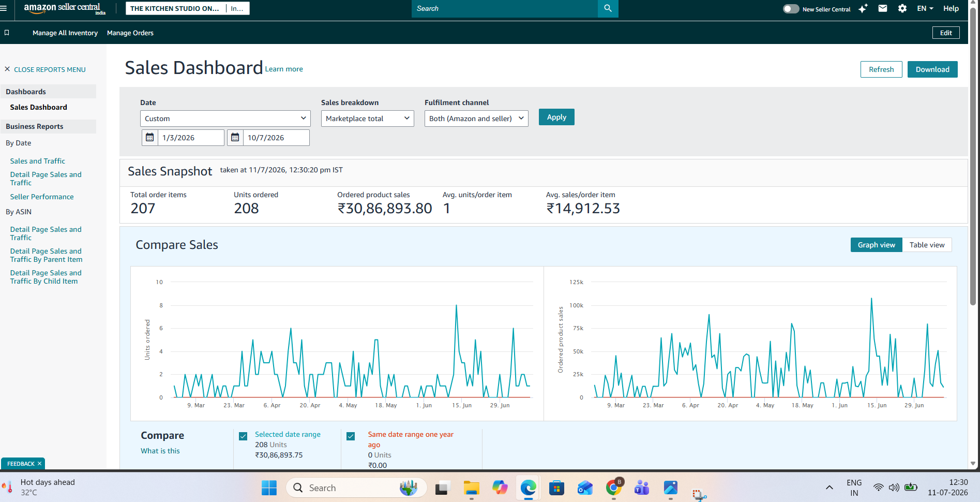
Task: Open Outlook from the taskbar
Action: coord(585,488)
